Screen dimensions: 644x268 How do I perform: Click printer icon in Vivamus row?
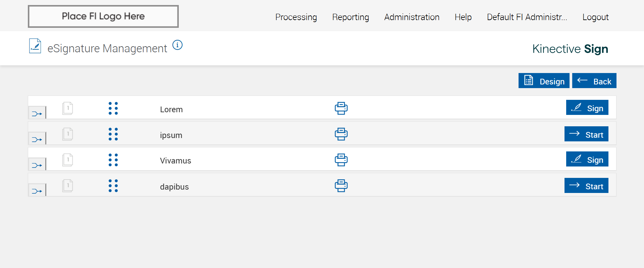[x=341, y=160]
